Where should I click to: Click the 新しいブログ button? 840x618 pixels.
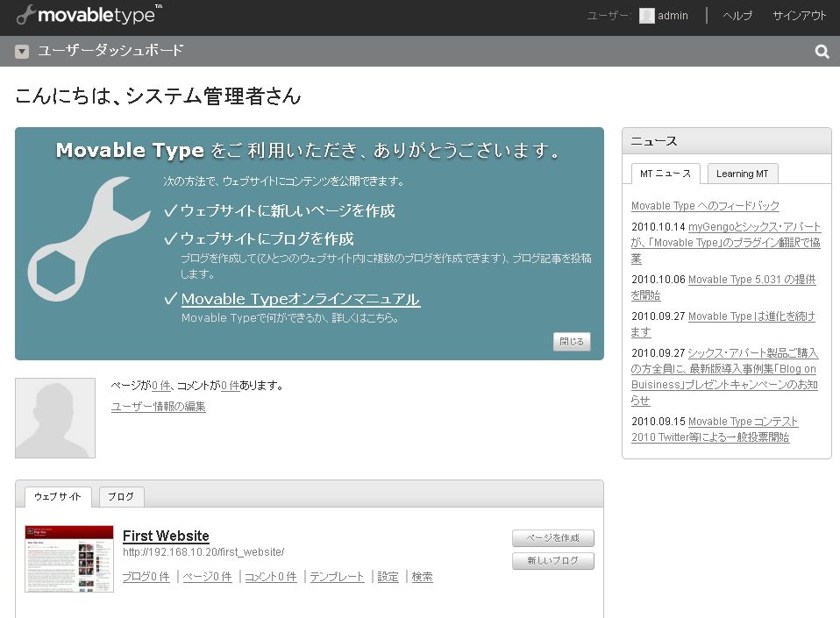553,561
